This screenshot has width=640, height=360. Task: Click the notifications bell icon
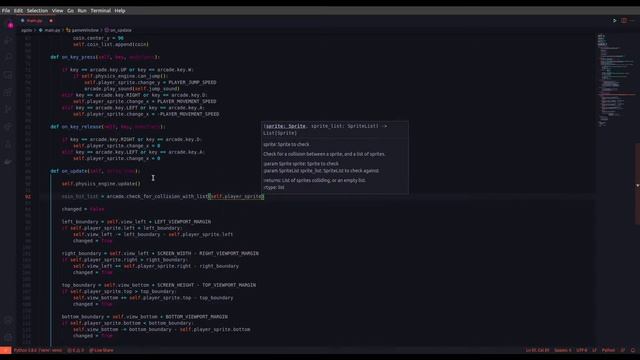click(633, 350)
